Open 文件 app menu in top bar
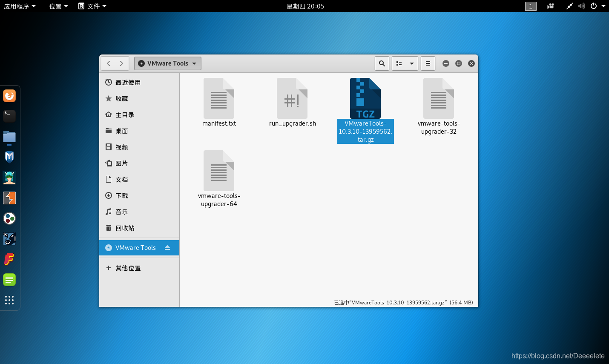 [92, 6]
